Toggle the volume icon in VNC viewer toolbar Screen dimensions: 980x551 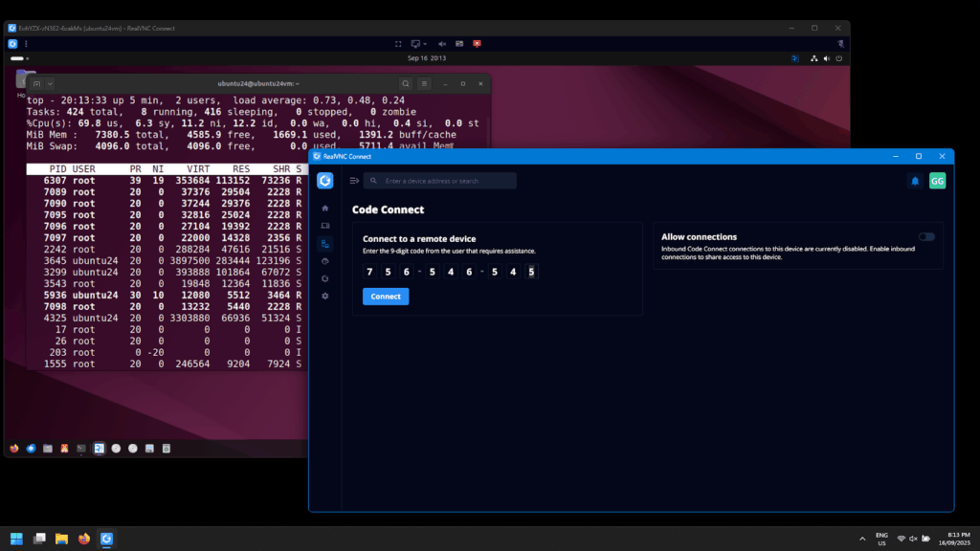click(442, 44)
